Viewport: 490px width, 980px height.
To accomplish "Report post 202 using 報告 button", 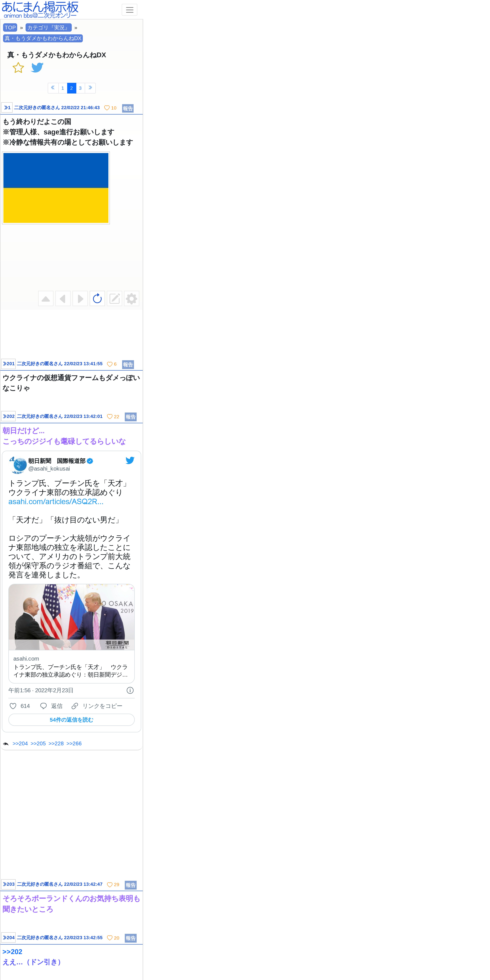I will (131, 417).
